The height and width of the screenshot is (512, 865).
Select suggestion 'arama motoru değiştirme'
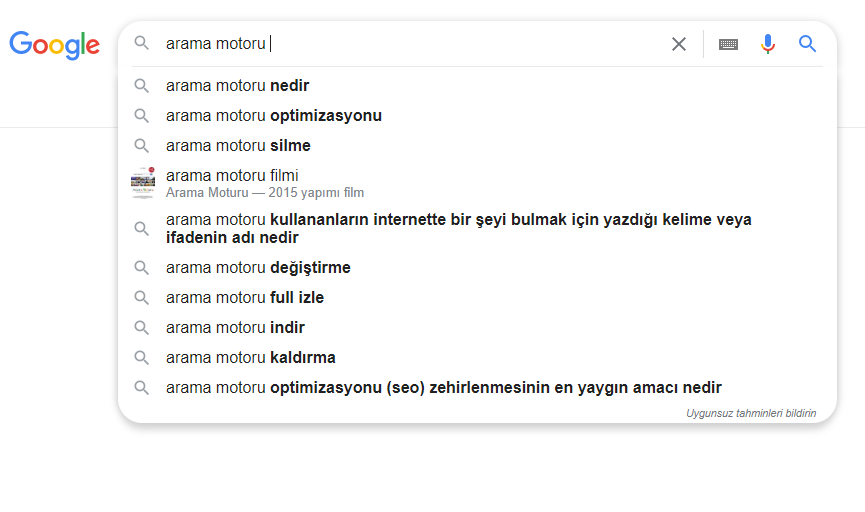(x=258, y=268)
